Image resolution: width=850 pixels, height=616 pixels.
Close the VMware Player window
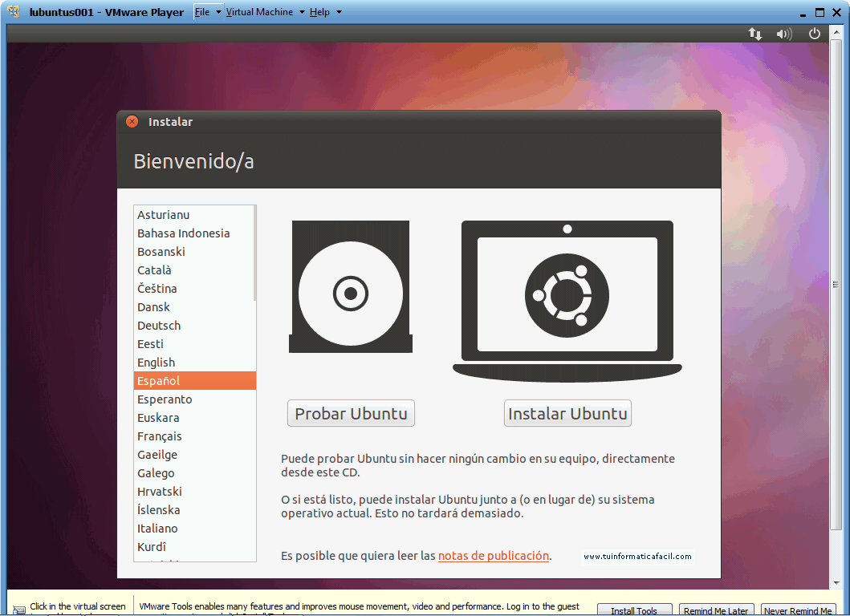[x=837, y=13]
